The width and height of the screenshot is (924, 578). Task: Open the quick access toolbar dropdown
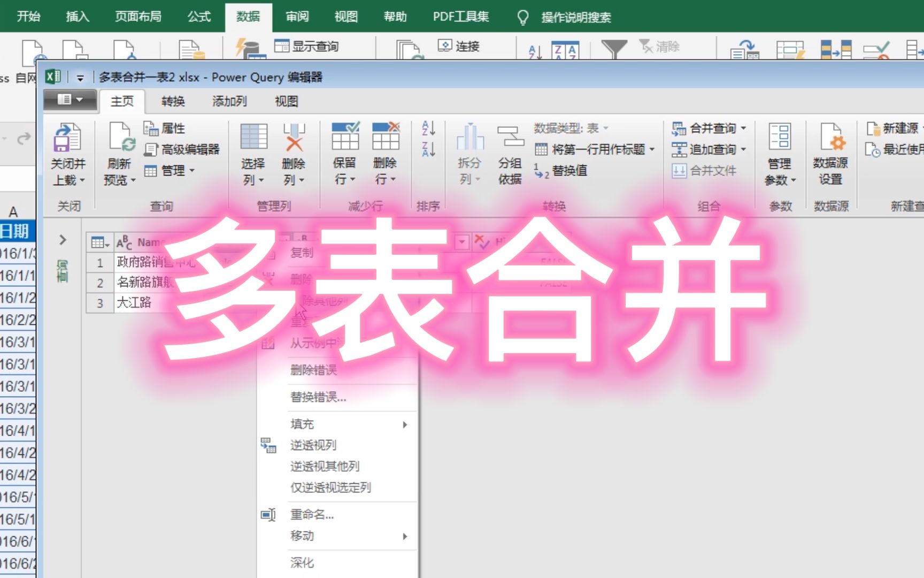[80, 78]
